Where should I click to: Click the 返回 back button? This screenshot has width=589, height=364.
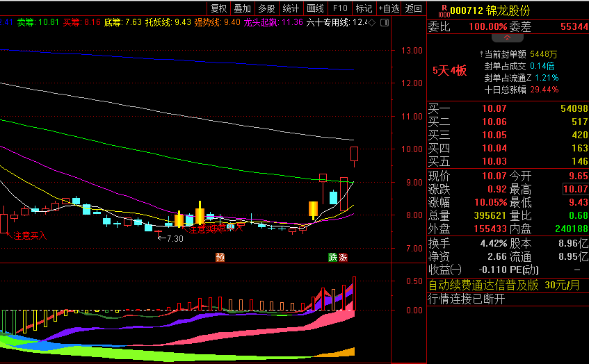coord(414,8)
